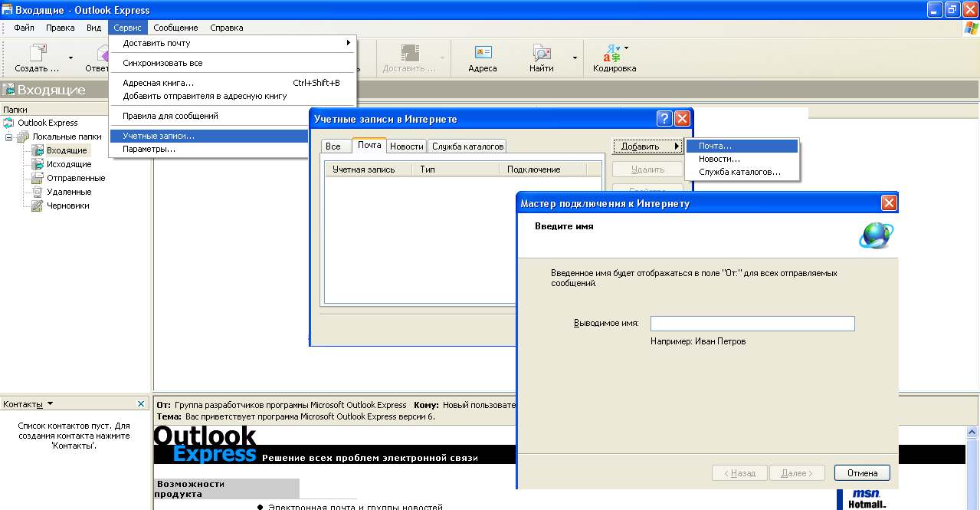Close the Мастер подключения к Интернету wizard
The height and width of the screenshot is (510, 980).
pyautogui.click(x=889, y=203)
